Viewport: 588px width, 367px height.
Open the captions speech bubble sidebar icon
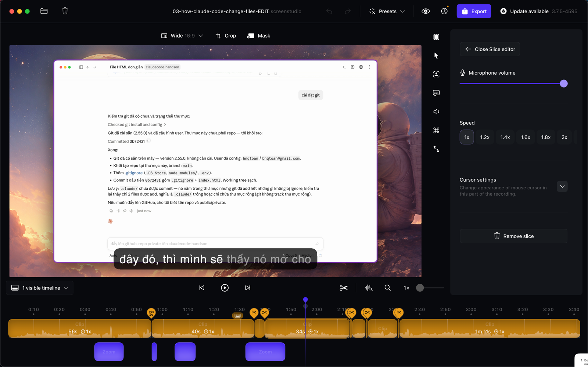pyautogui.click(x=436, y=93)
